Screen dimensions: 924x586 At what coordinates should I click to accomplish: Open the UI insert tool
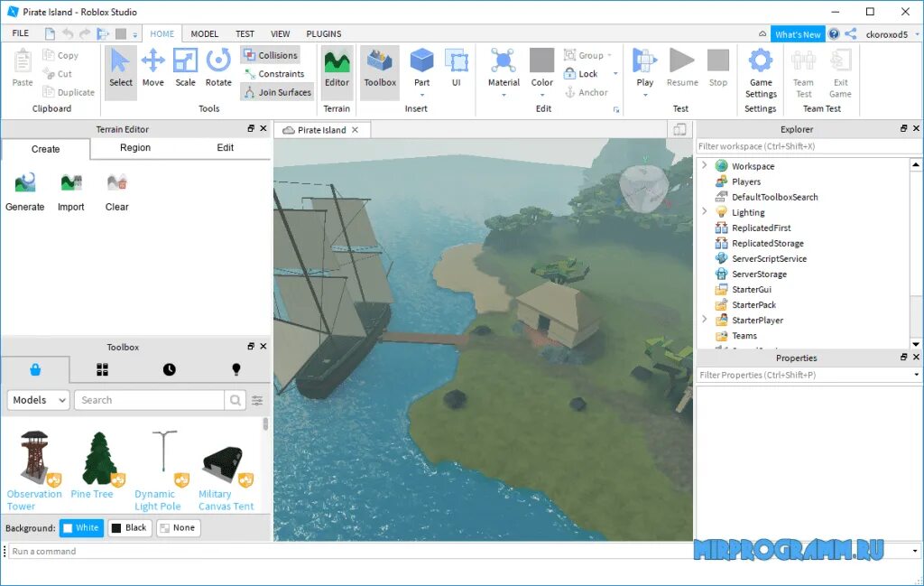click(456, 67)
